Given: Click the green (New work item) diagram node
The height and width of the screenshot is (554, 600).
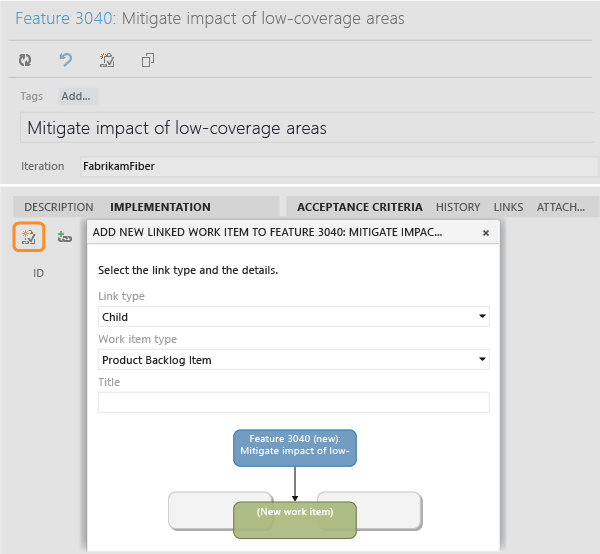Looking at the screenshot, I should tap(295, 520).
